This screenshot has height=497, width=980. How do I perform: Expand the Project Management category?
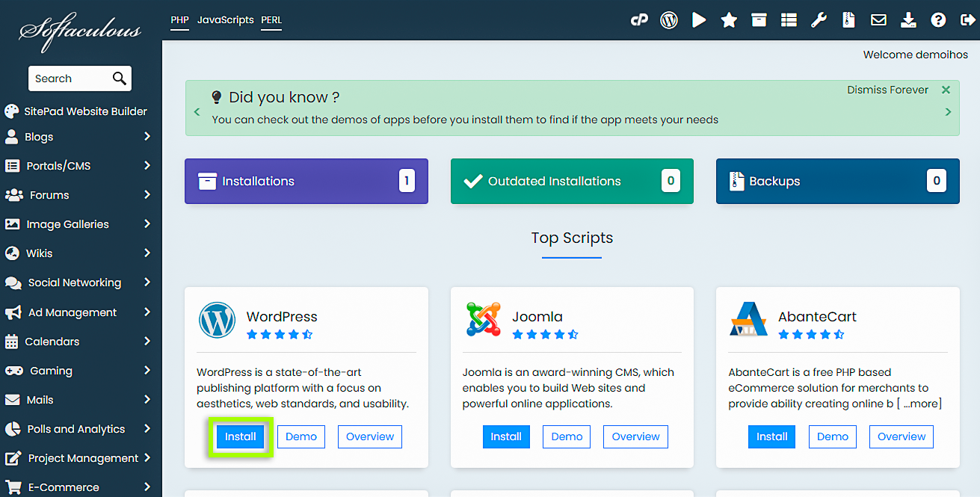tap(78, 458)
